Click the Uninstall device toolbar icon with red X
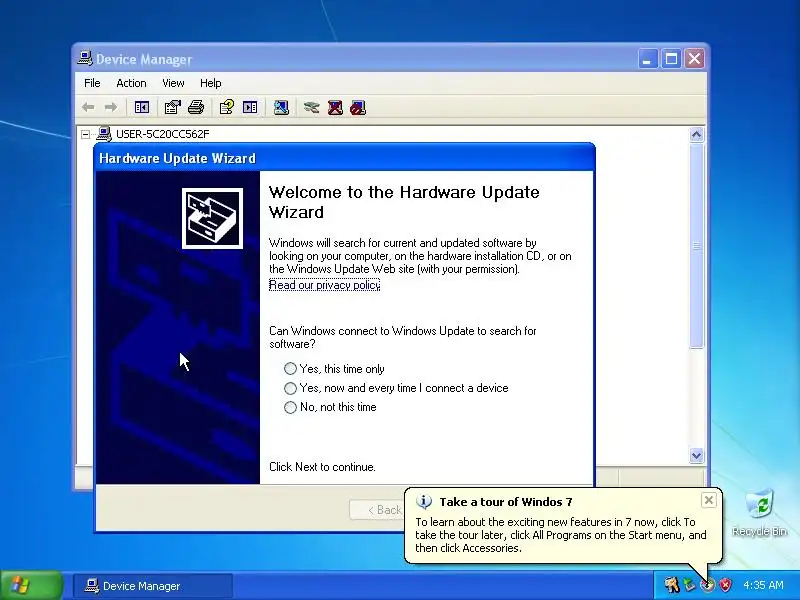The height and width of the screenshot is (600, 800). tap(335, 108)
